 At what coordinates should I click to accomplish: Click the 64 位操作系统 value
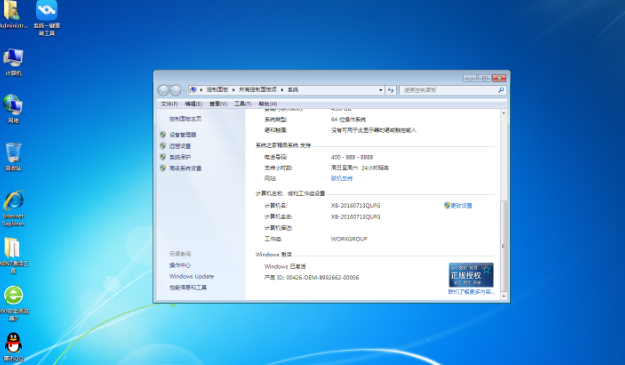(348, 119)
